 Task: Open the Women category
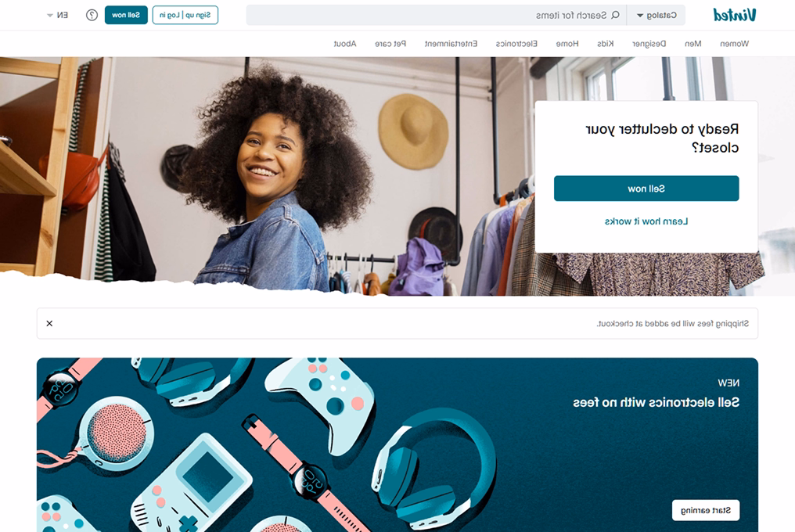pyautogui.click(x=734, y=44)
